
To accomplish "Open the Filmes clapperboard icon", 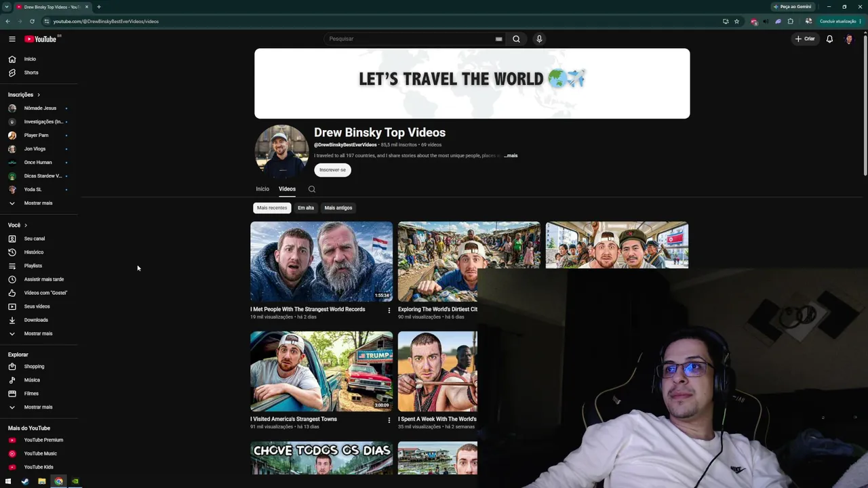I will (x=12, y=394).
